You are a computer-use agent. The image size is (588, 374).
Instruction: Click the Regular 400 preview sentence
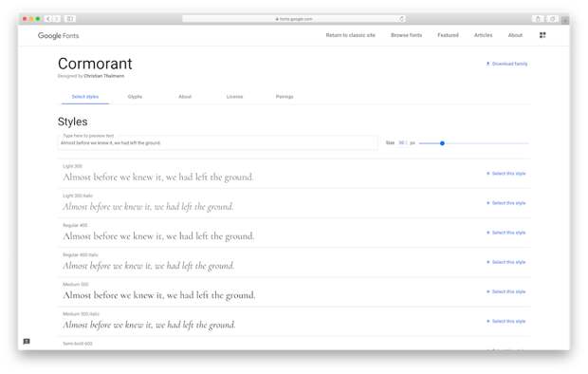158,236
